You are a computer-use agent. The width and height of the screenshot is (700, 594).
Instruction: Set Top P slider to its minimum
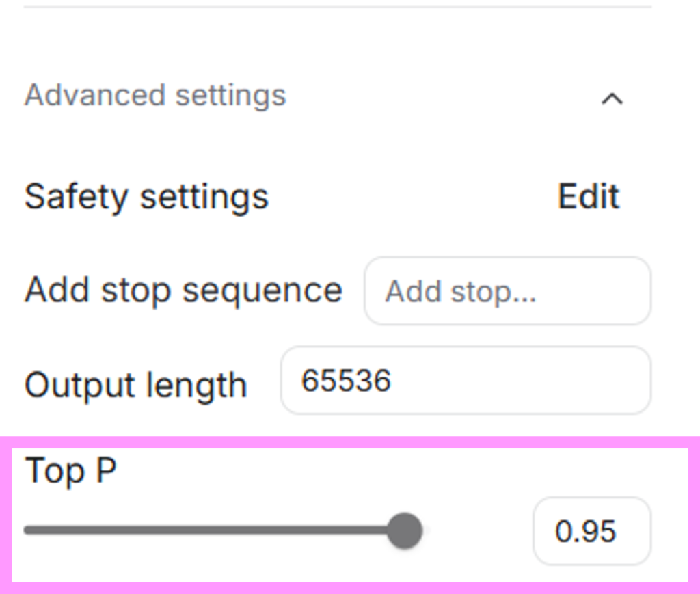(26, 530)
